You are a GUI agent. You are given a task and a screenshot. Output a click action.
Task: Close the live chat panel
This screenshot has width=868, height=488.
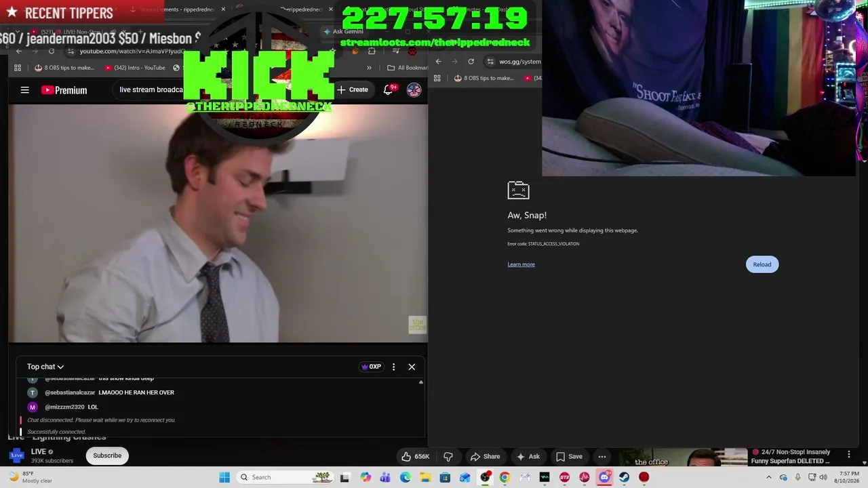pos(412,367)
